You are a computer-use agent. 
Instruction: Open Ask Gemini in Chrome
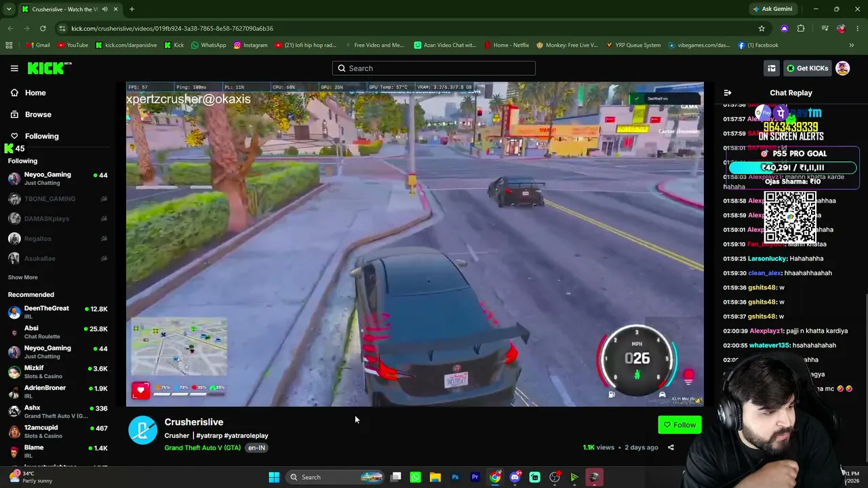[x=772, y=9]
